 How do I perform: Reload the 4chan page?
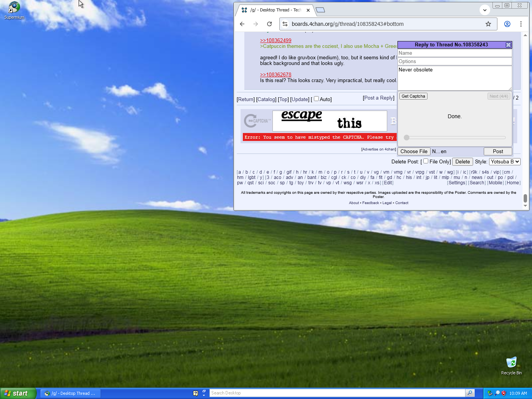[x=269, y=24]
